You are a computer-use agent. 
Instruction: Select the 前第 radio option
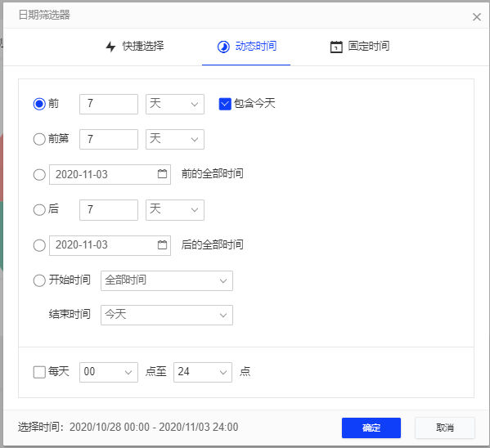(x=39, y=139)
